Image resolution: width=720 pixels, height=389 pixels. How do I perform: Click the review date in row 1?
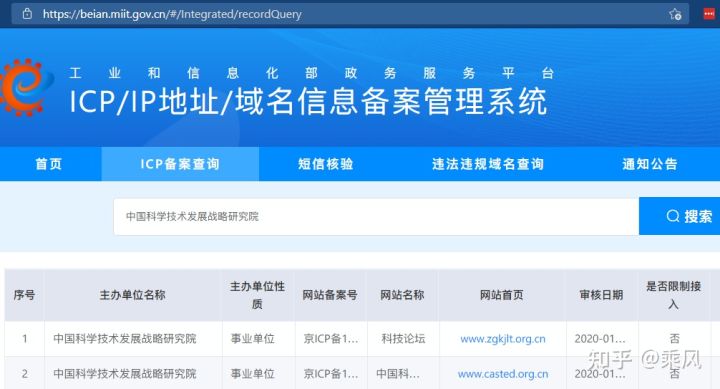click(600, 339)
